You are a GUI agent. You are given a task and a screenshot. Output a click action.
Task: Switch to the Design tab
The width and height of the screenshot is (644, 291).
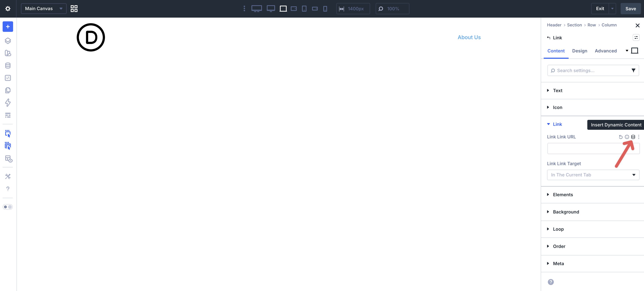coord(580,51)
